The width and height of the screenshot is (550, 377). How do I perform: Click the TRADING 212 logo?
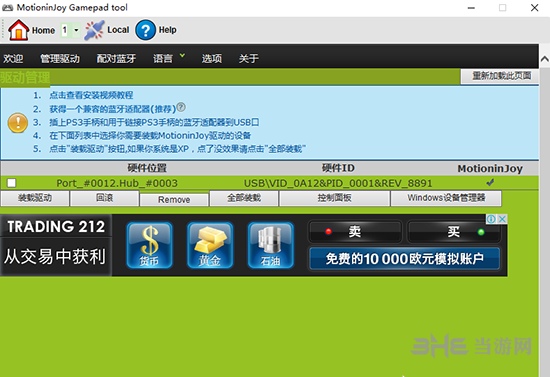56,227
